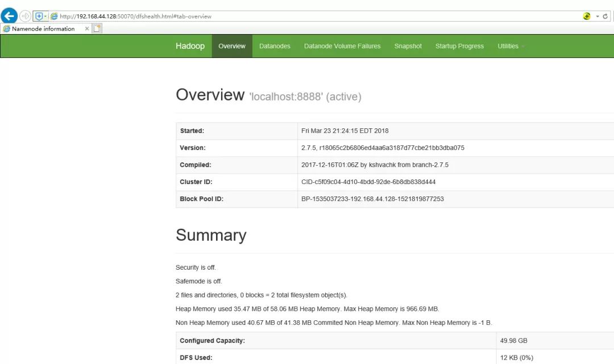Switch to the Overview nav tab
The width and height of the screenshot is (614, 364).
pos(232,46)
